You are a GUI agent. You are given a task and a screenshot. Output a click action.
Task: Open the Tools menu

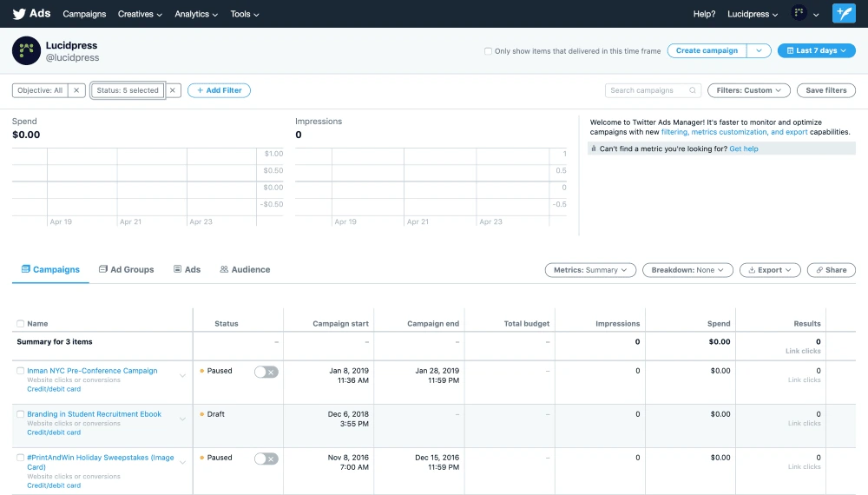point(245,14)
